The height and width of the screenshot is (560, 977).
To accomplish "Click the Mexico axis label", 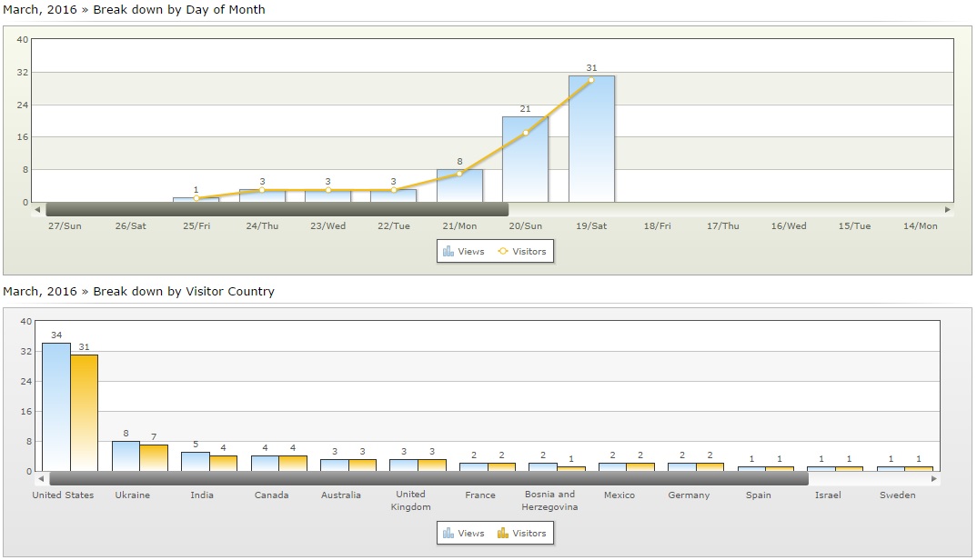I will [x=619, y=495].
